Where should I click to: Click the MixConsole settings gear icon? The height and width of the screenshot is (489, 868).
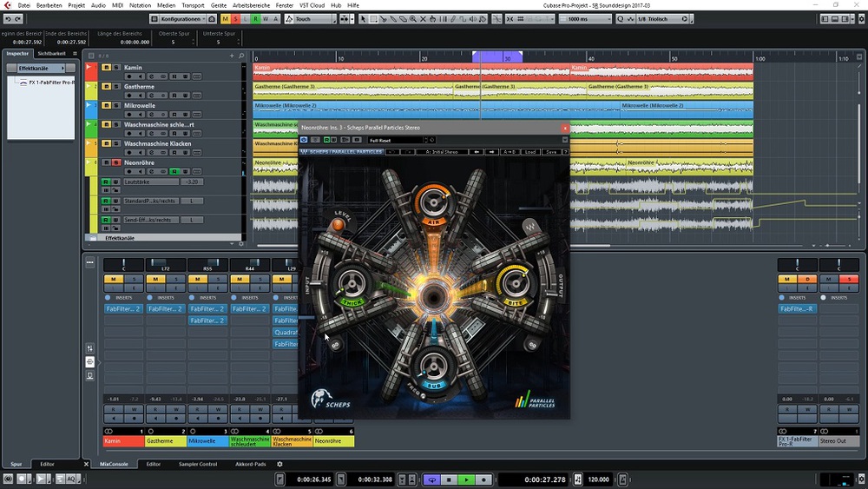[x=279, y=464]
